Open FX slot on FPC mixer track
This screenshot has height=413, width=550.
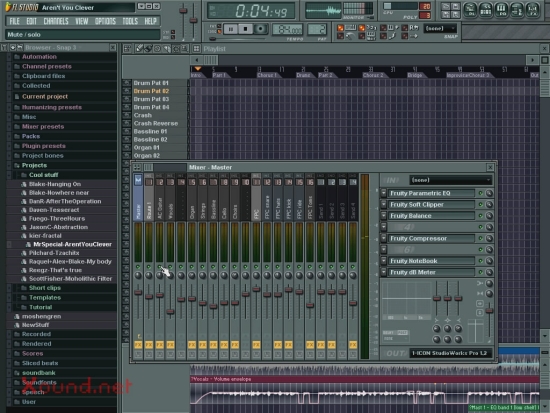point(256,345)
